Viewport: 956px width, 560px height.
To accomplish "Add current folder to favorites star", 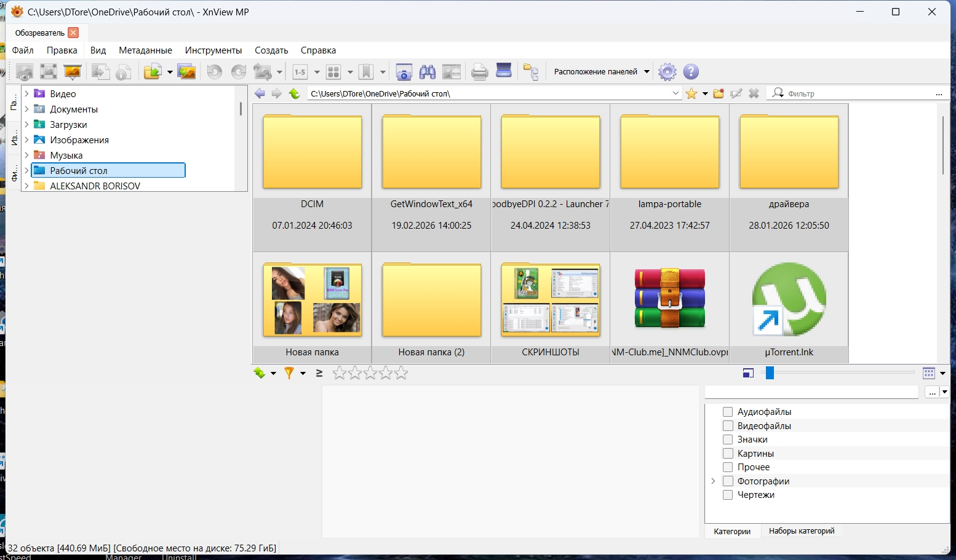I will 691,93.
